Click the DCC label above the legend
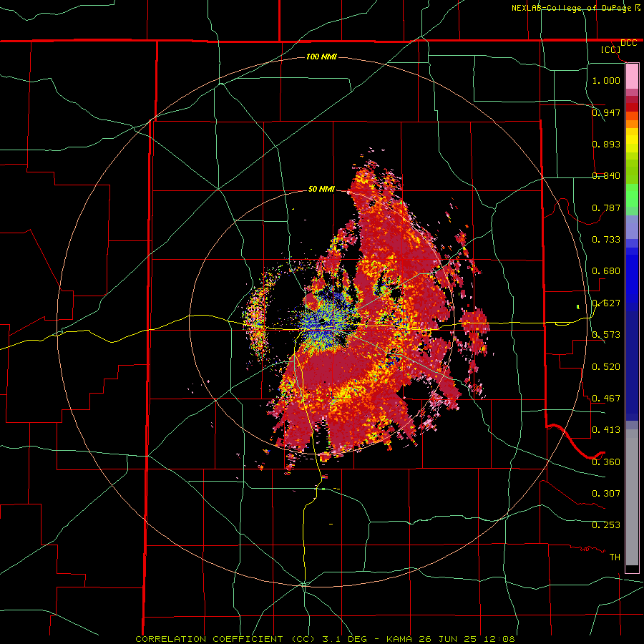Screen dimensions: 644x644 pos(628,43)
